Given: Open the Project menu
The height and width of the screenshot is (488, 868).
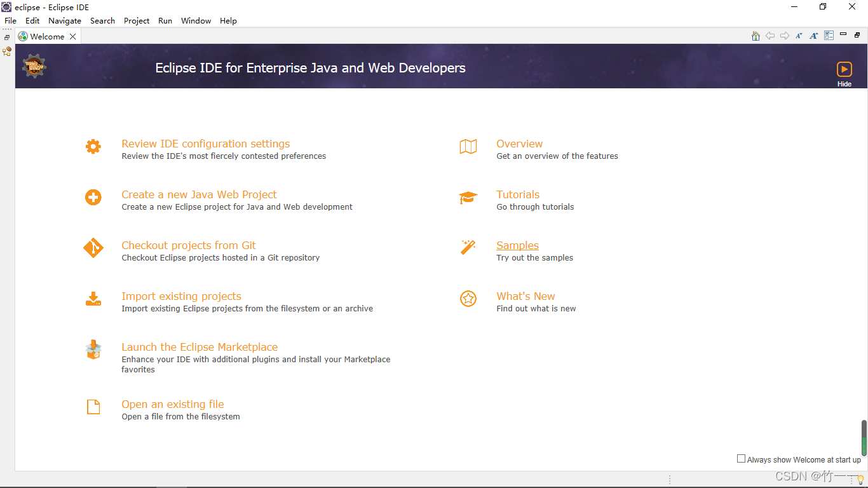Looking at the screenshot, I should [137, 20].
